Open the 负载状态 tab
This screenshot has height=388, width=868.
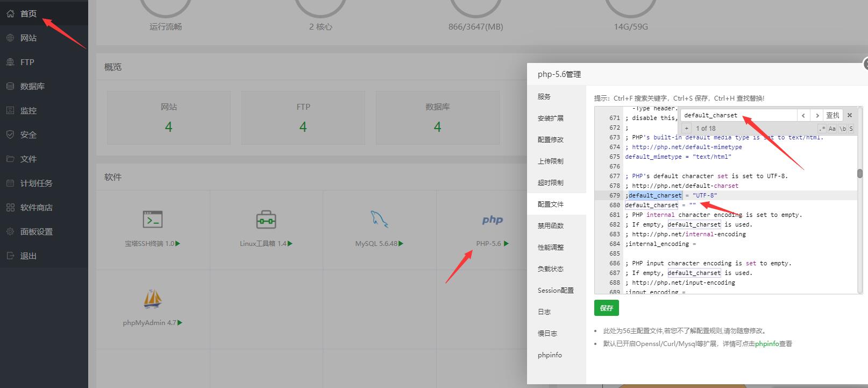pos(557,269)
